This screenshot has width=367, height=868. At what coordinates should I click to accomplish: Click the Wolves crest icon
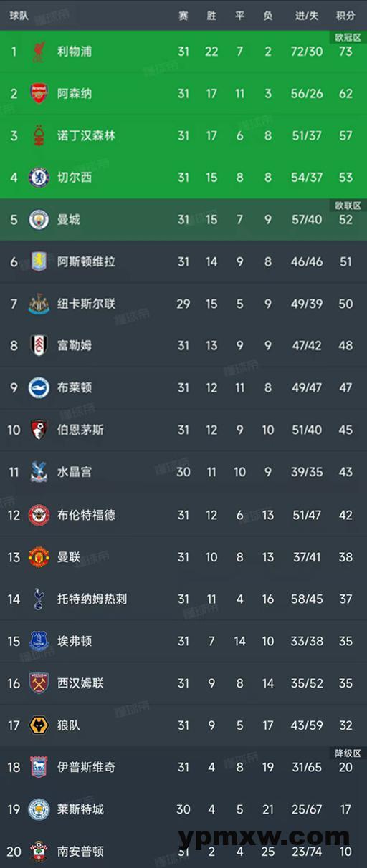39,725
